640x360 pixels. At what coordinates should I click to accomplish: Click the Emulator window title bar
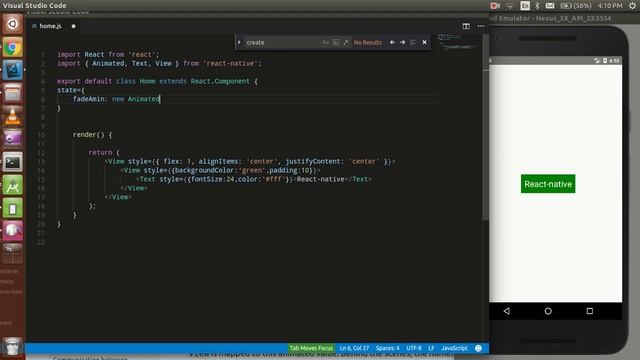pyautogui.click(x=563, y=18)
